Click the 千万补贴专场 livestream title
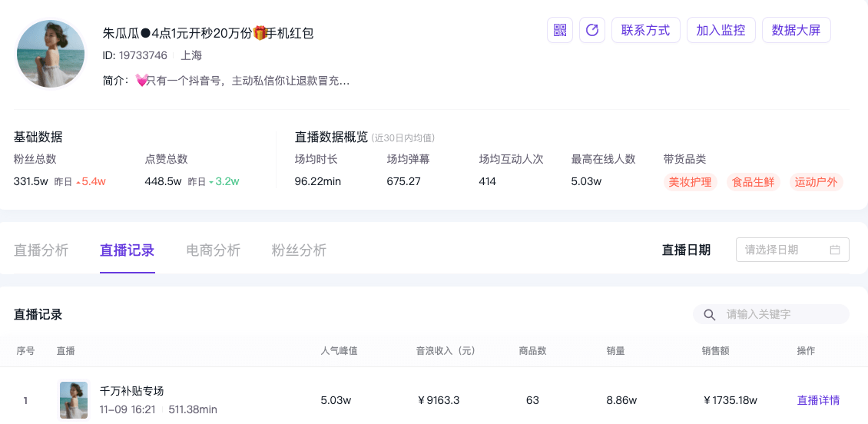 click(x=132, y=391)
